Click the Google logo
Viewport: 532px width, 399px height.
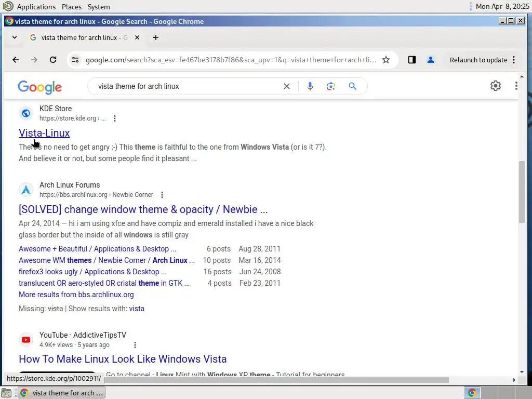coord(39,87)
